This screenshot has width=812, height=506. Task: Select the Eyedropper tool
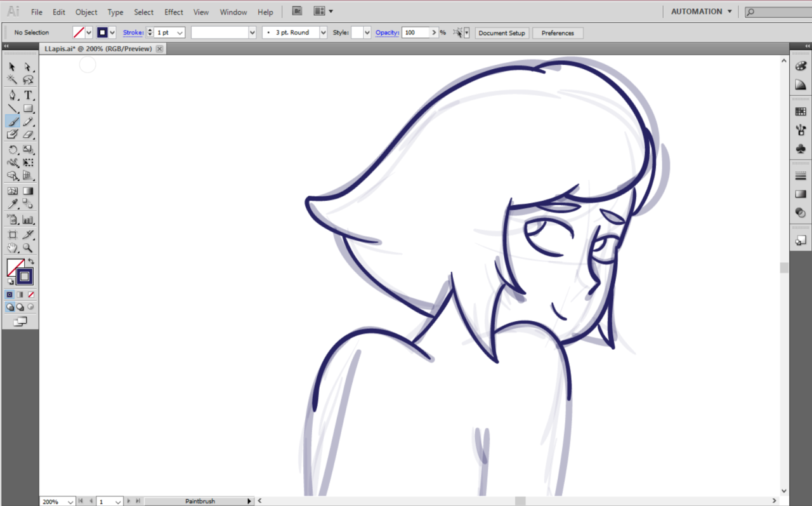click(12, 204)
